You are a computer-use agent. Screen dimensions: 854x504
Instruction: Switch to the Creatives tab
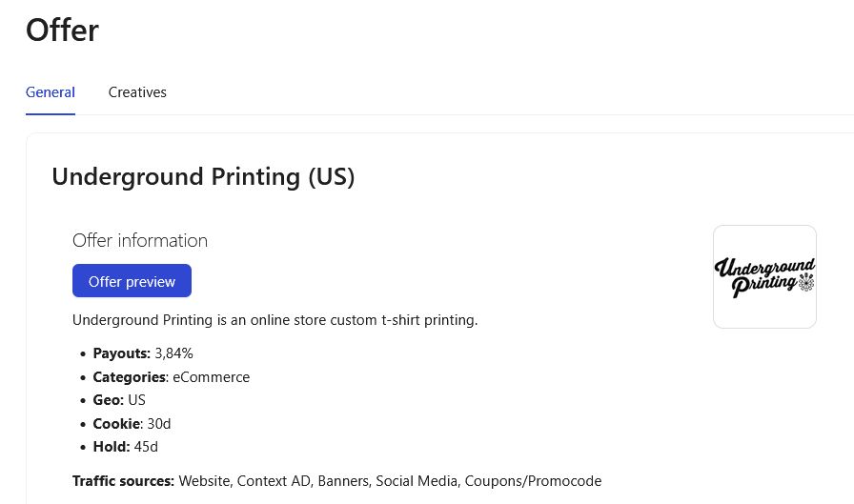tap(137, 92)
